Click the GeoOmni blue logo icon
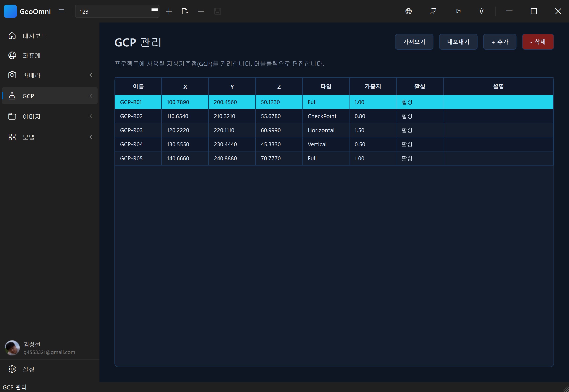569x392 pixels. [x=10, y=11]
